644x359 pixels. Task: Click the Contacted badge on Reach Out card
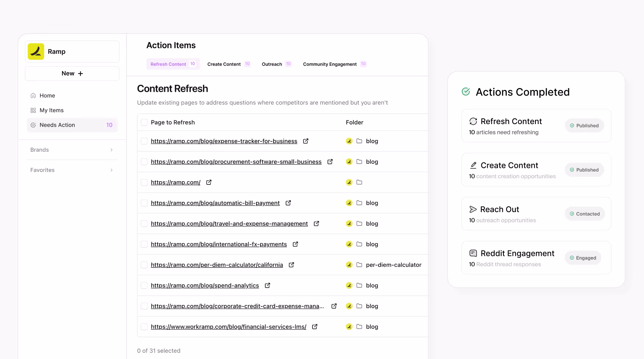[584, 214]
